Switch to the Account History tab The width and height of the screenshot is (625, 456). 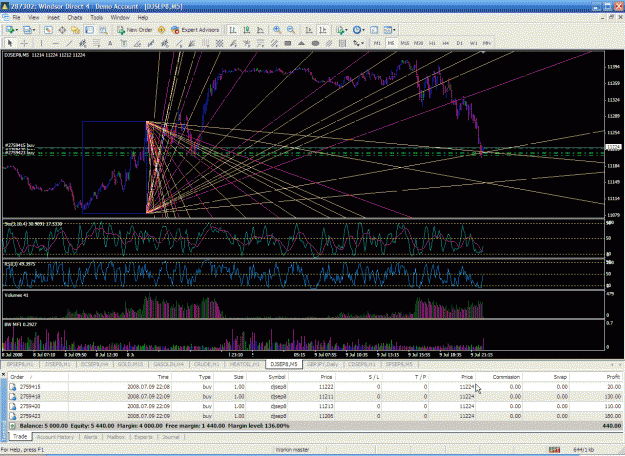[55, 437]
